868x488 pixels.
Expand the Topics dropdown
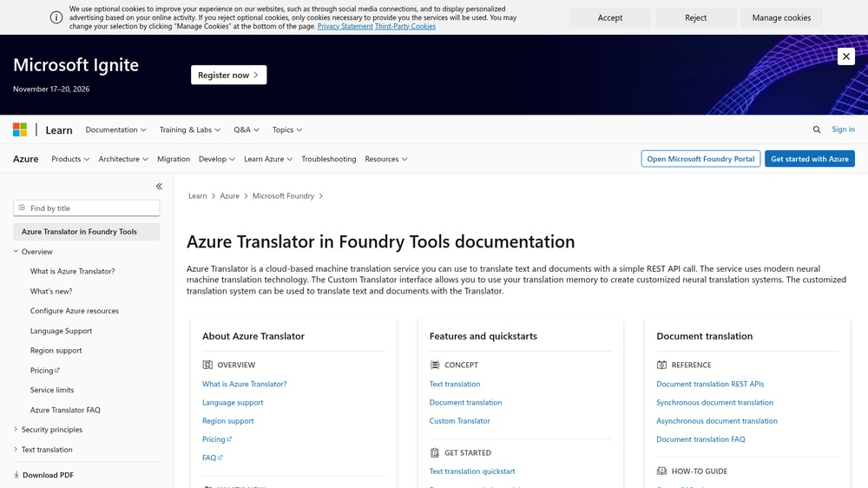(x=287, y=129)
